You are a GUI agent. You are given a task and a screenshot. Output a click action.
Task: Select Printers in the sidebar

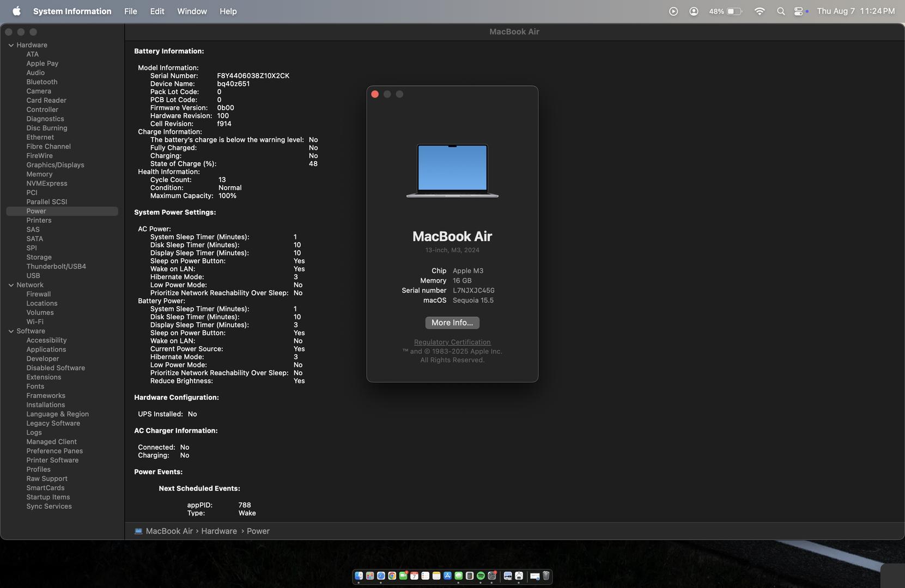[x=39, y=220]
